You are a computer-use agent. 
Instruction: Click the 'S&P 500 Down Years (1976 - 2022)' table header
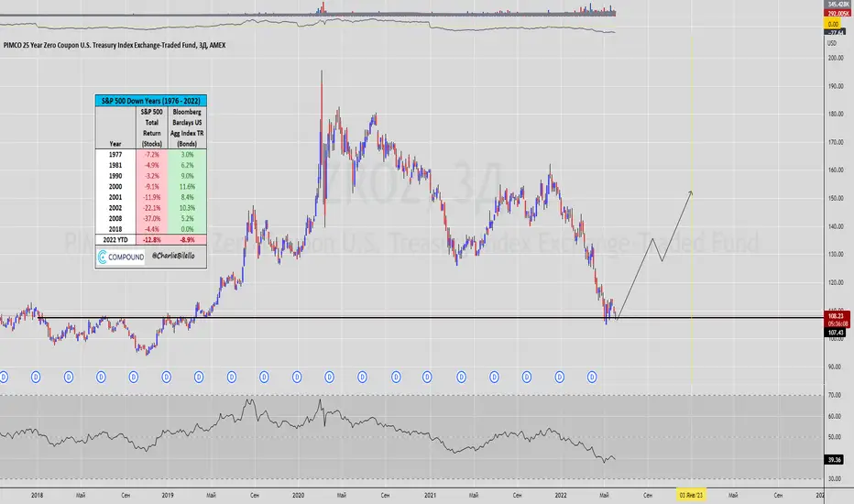click(x=151, y=101)
